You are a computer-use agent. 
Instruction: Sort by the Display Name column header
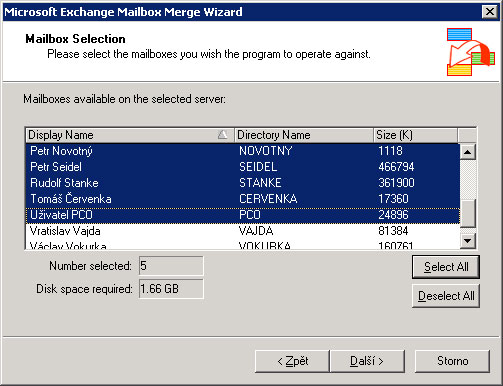click(130, 135)
